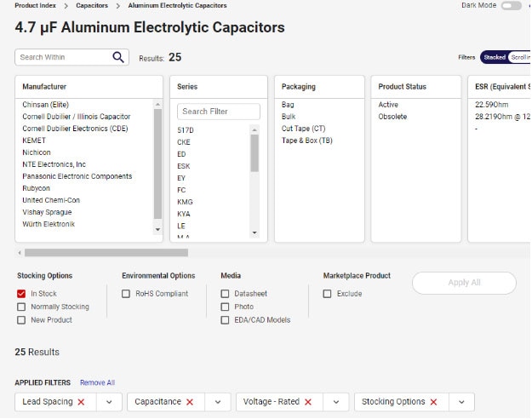The width and height of the screenshot is (532, 419).
Task: Toggle Dark Mode switch
Action: [x=511, y=5]
